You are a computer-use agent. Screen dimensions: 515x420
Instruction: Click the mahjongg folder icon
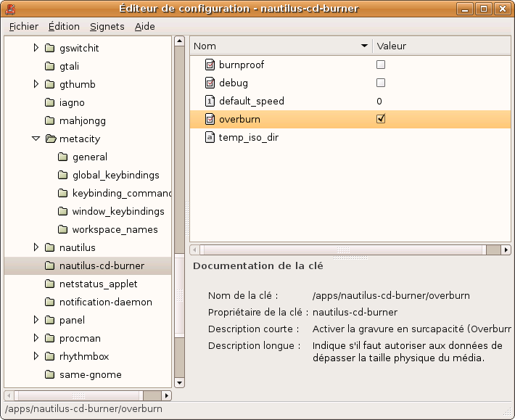[x=49, y=121]
